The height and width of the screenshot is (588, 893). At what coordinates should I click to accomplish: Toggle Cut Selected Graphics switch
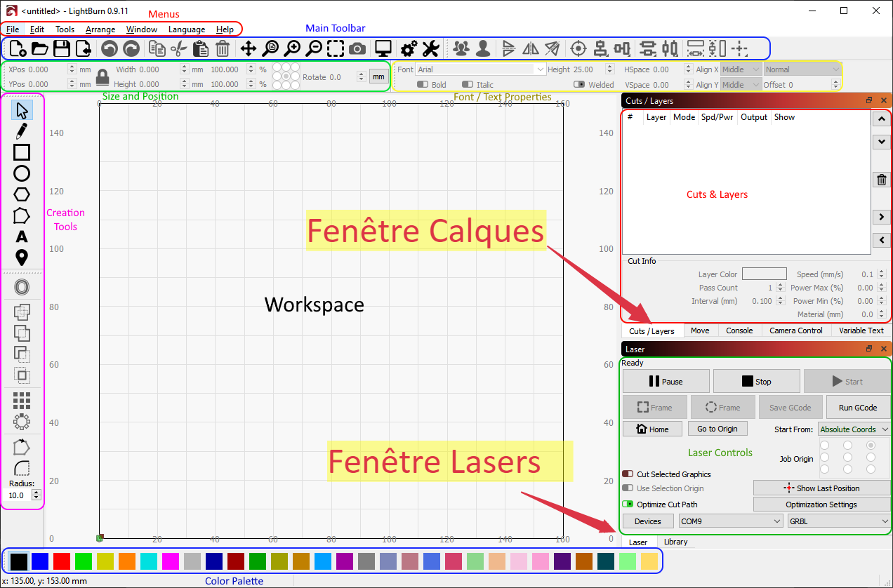(x=628, y=474)
